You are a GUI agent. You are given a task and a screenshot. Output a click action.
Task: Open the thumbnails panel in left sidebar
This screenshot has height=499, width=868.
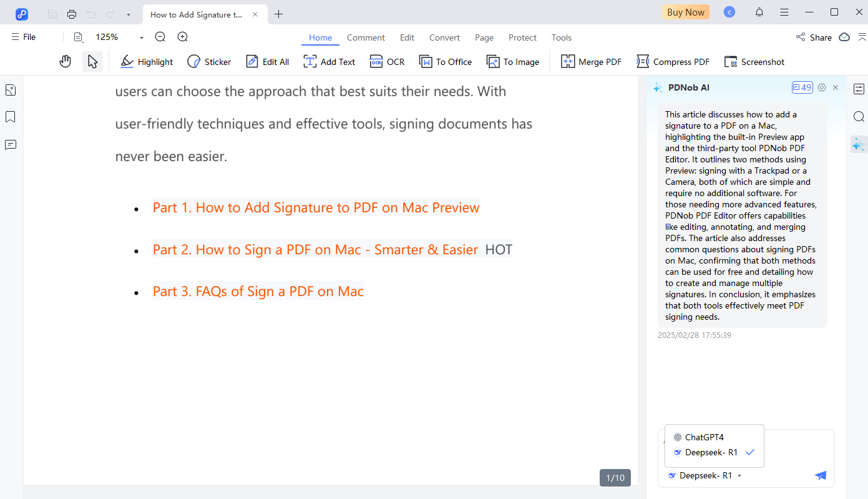coord(11,90)
